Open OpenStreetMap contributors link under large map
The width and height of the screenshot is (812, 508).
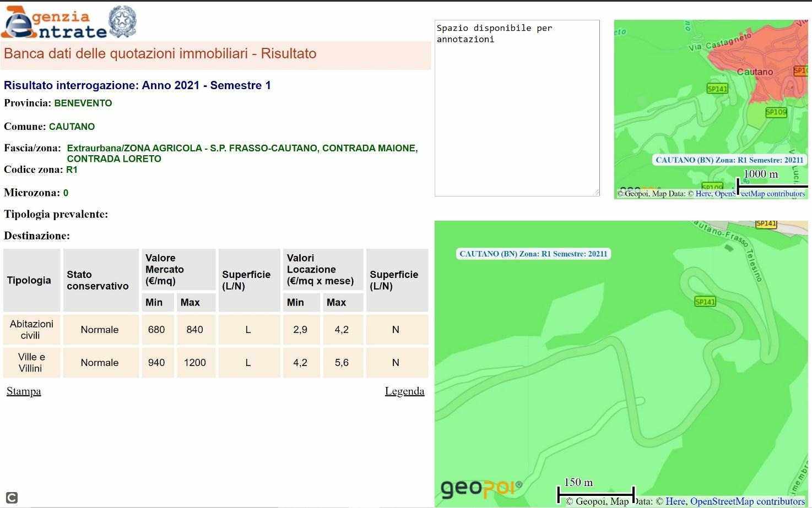[748, 501]
